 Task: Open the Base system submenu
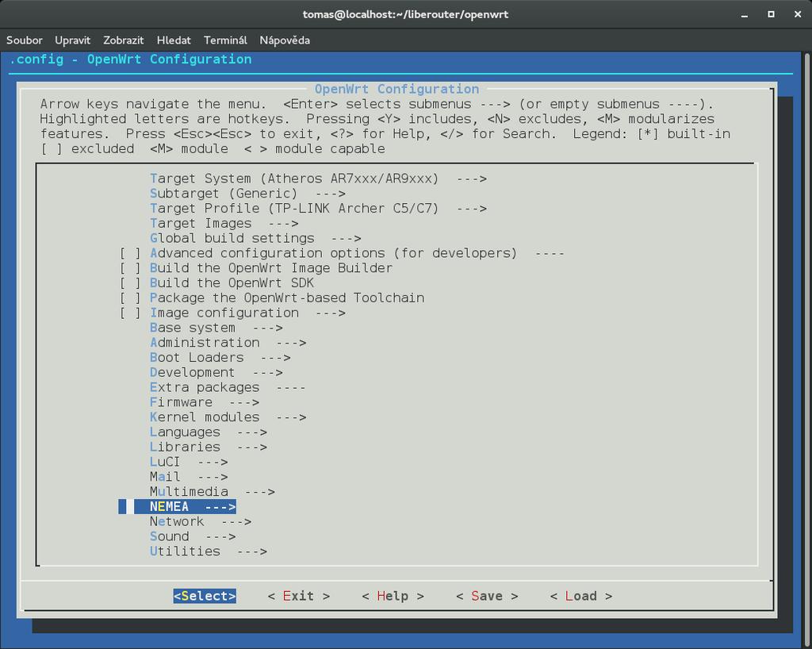point(216,328)
